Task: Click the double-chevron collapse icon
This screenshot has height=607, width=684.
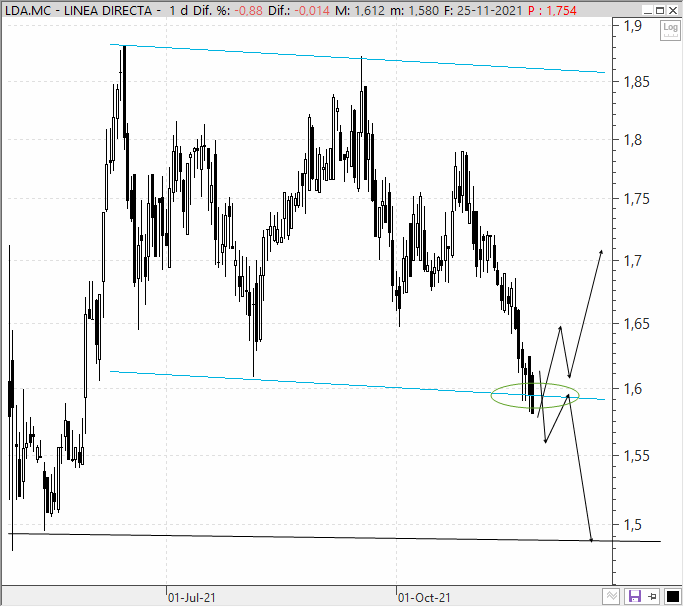Action: coord(612,596)
